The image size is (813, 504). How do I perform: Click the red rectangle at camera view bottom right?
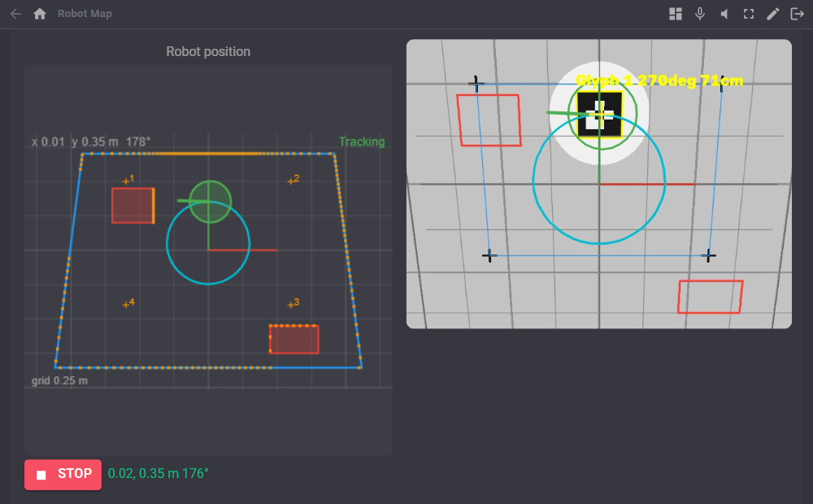pyautogui.click(x=711, y=297)
